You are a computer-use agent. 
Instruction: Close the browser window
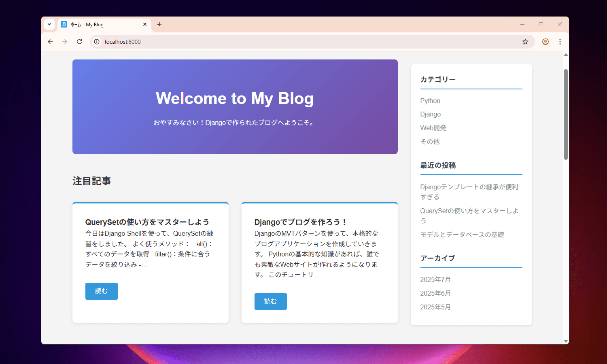560,25
